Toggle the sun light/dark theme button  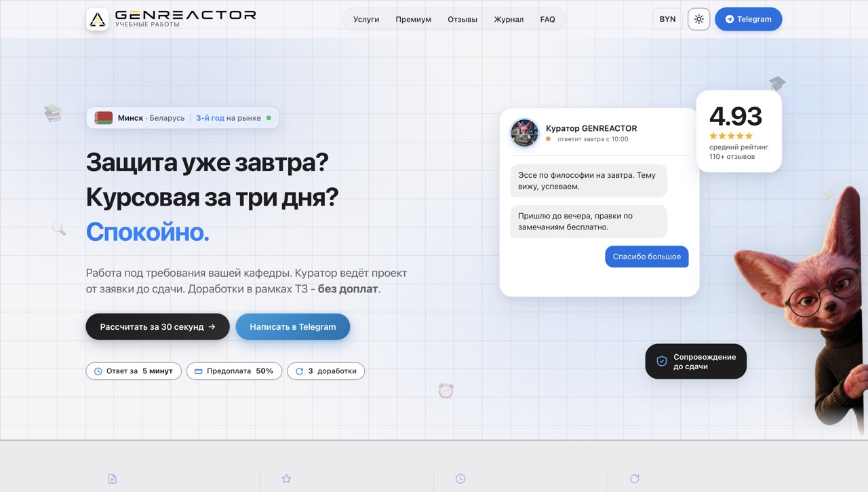[698, 19]
